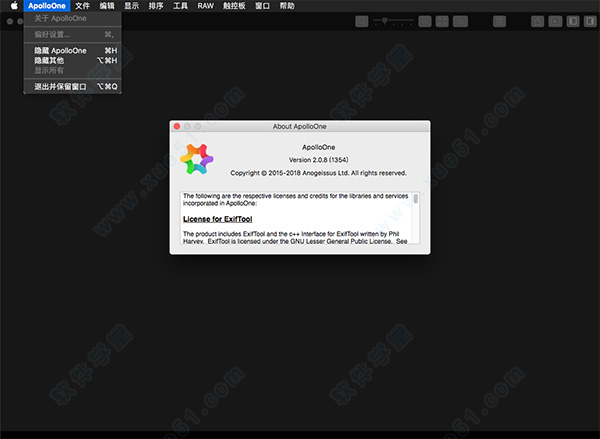
Task: Click the fit-to-window arrows icon
Action: pyautogui.click(x=442, y=21)
